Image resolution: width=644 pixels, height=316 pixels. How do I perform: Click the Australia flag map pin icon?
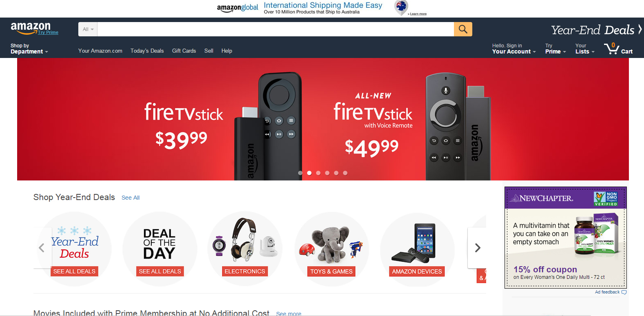click(x=401, y=7)
